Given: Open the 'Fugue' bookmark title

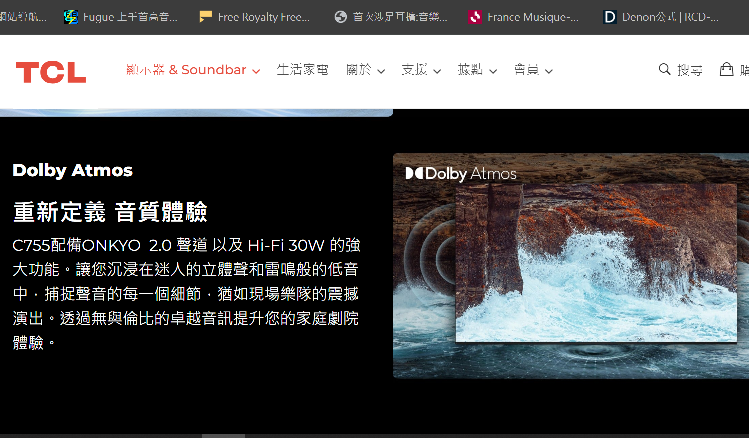Looking at the screenshot, I should click(130, 17).
